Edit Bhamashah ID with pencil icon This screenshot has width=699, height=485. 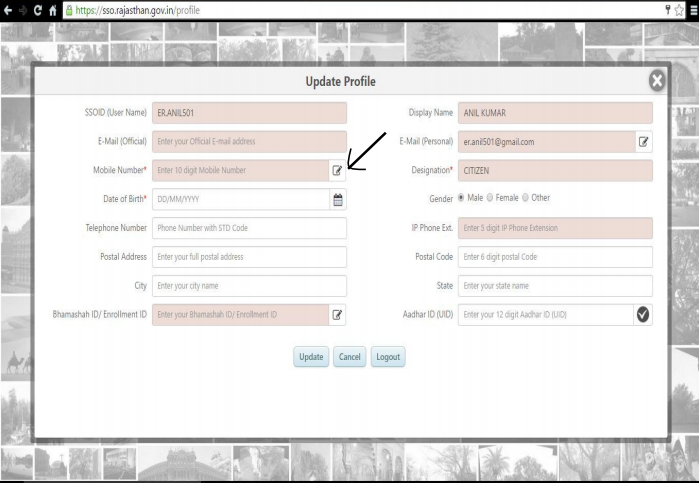click(337, 315)
